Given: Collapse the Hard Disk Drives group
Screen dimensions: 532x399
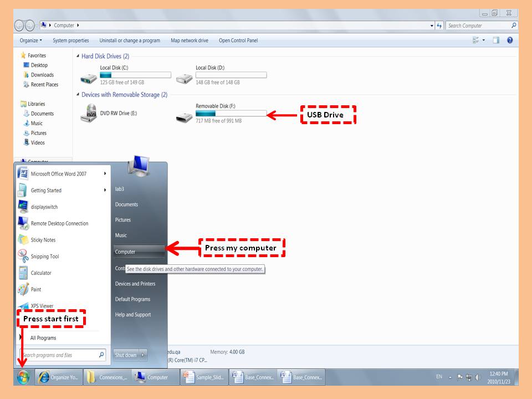Looking at the screenshot, I should (77, 57).
